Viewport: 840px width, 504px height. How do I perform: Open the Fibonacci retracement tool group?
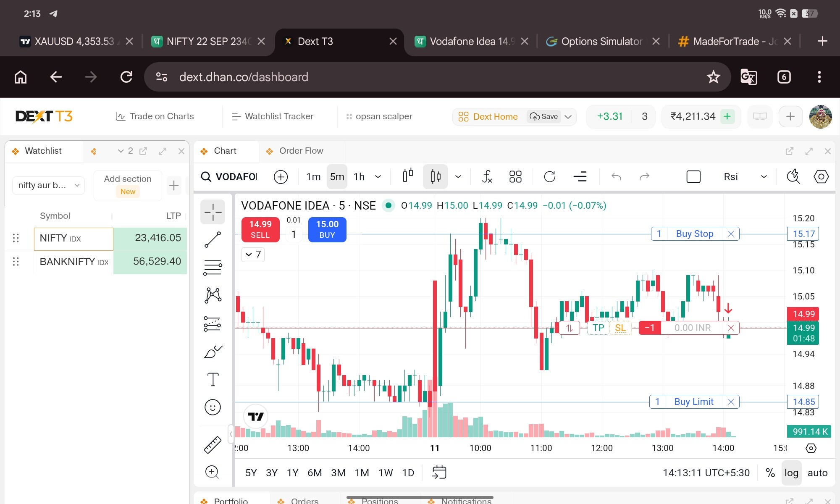tap(213, 268)
